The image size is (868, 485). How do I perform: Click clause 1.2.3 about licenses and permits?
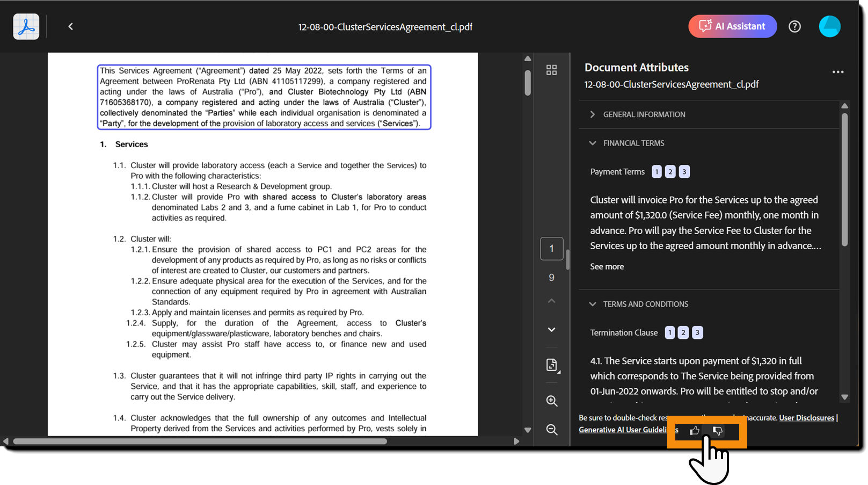[x=247, y=313]
